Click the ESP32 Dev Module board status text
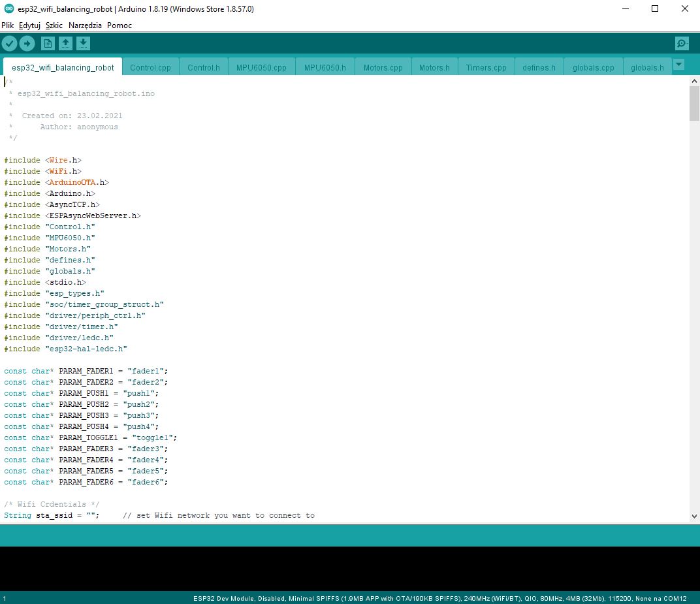This screenshot has width=700, height=604. [439, 599]
